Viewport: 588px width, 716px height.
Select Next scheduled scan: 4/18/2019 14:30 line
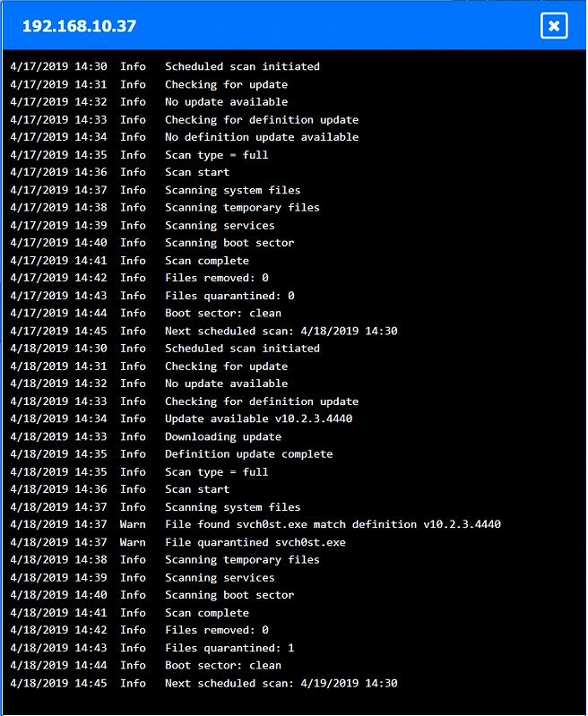tap(203, 331)
